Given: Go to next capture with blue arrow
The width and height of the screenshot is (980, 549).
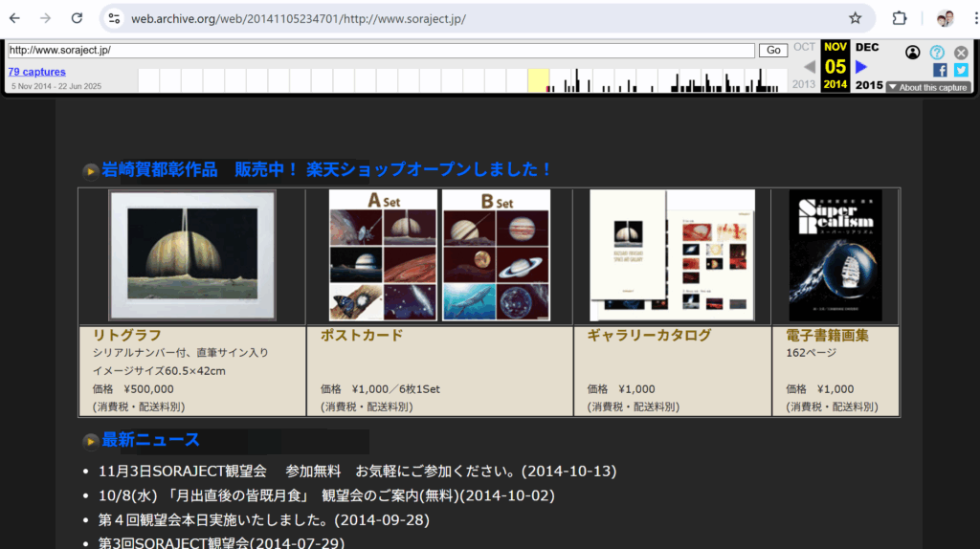Looking at the screenshot, I should (x=861, y=67).
